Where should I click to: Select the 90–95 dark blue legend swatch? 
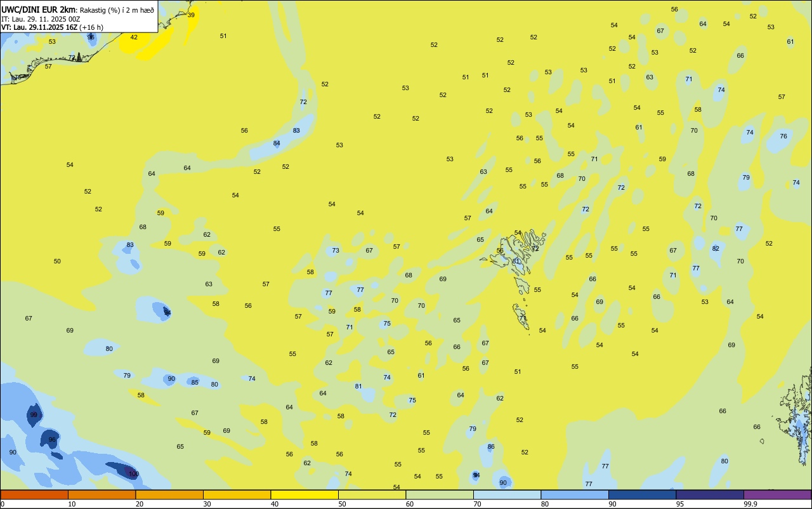point(642,494)
